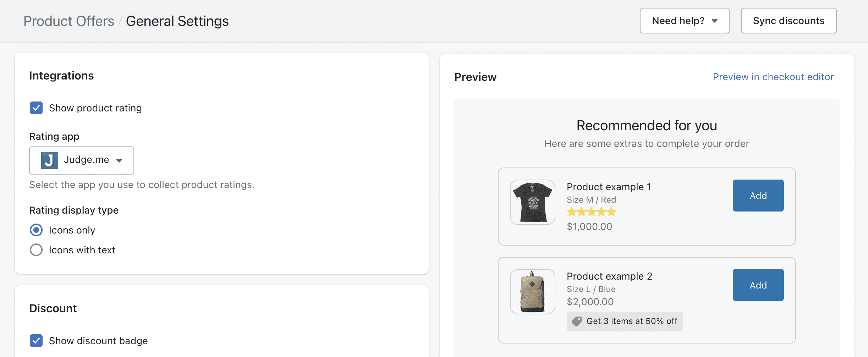Screen dimensions: 868x357
Task: Expand the Need help? menu
Action: point(684,21)
